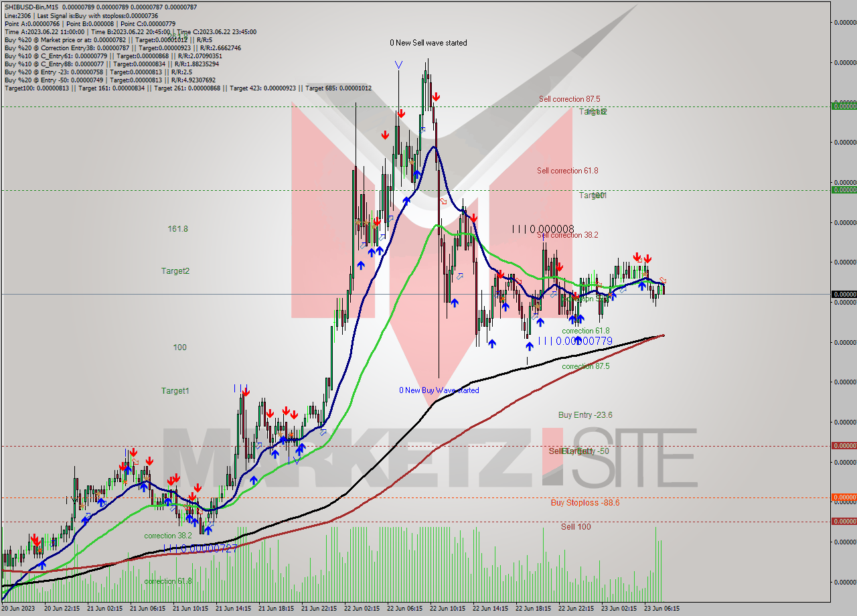
Task: Click the black current-price tag on price axis
Action: pyautogui.click(x=844, y=294)
